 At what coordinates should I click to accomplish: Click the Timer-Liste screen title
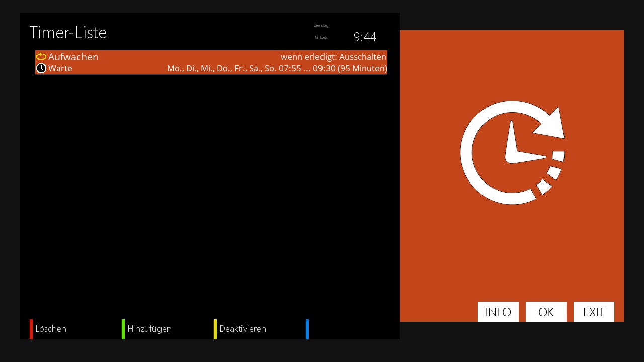(x=68, y=33)
